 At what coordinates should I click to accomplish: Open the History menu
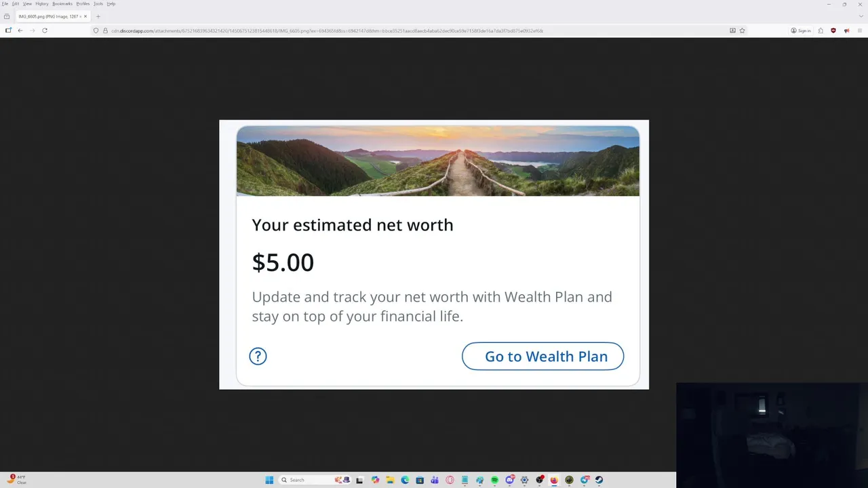(x=42, y=3)
